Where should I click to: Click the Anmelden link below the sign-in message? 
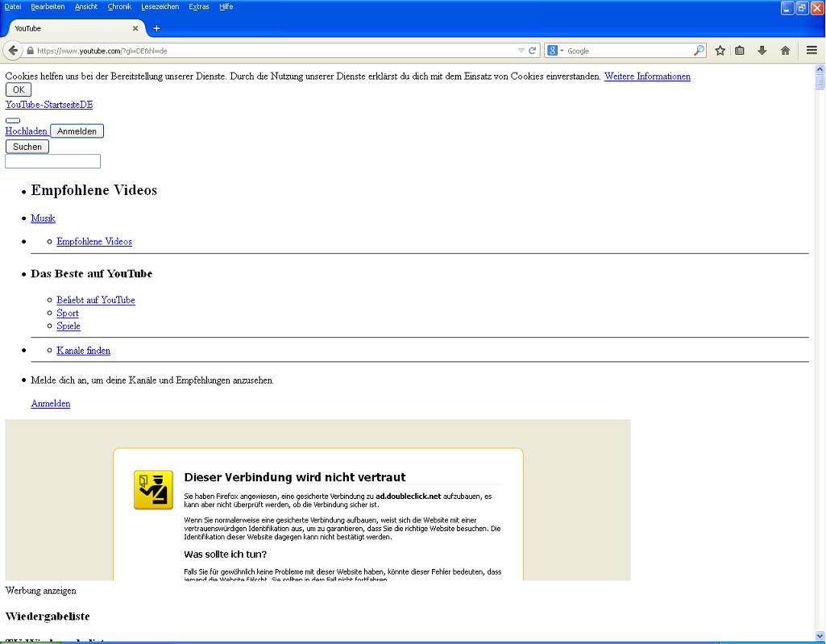(x=51, y=404)
